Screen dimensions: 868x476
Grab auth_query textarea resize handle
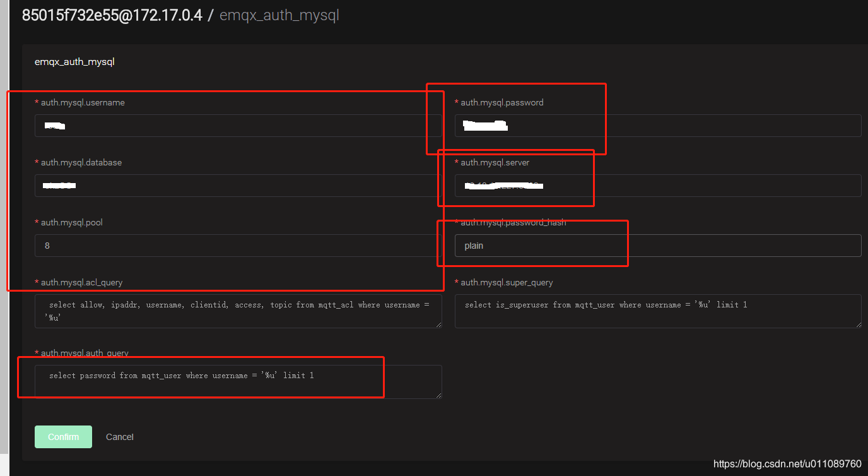tap(438, 395)
